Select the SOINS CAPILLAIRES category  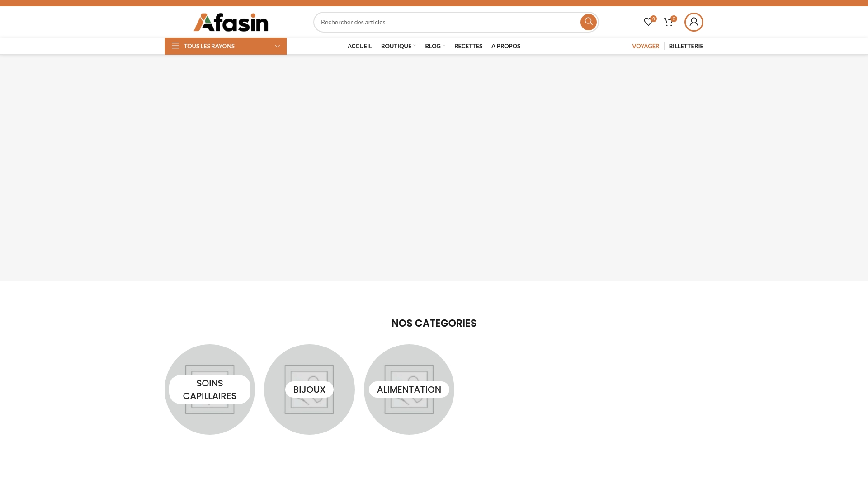pos(209,389)
